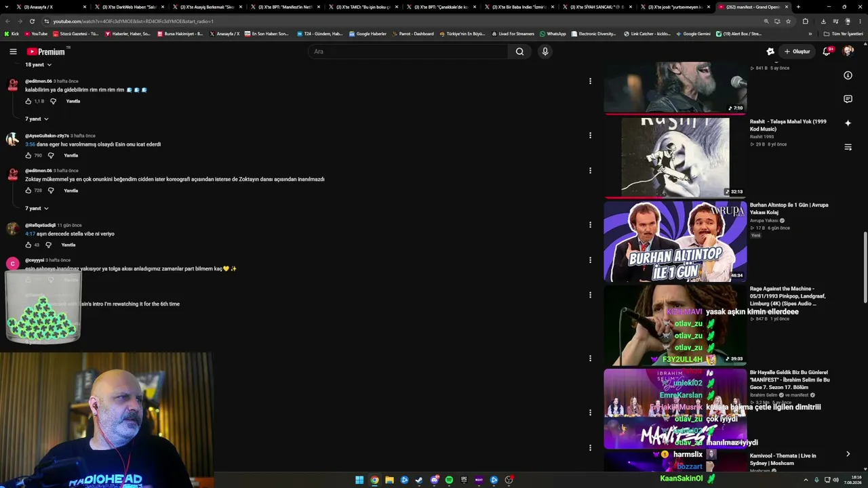Jump to timestamp 4:17 link
This screenshot has height=488, width=868.
pos(31,234)
